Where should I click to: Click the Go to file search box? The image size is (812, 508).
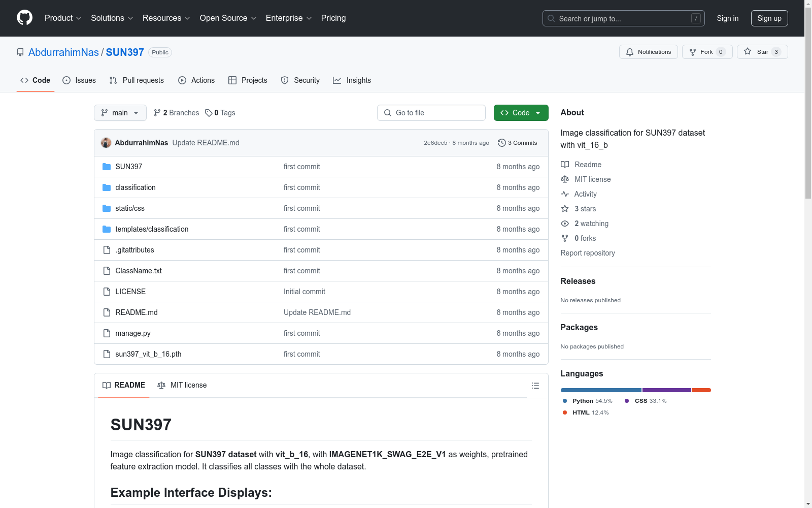[x=431, y=113]
